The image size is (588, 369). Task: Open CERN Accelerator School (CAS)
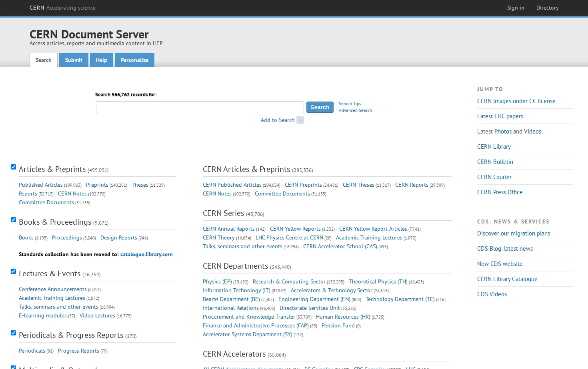coord(340,246)
